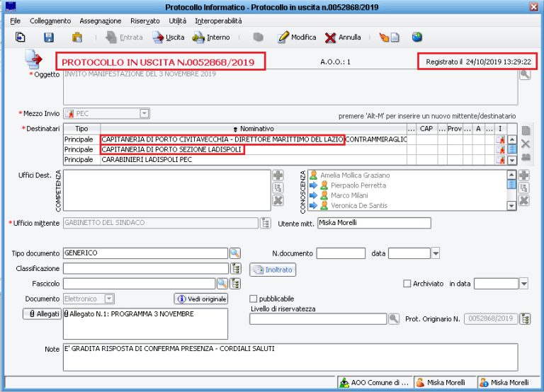Toggle the pubblicabile checkbox
Screen dimensions: 544x392
click(x=254, y=299)
